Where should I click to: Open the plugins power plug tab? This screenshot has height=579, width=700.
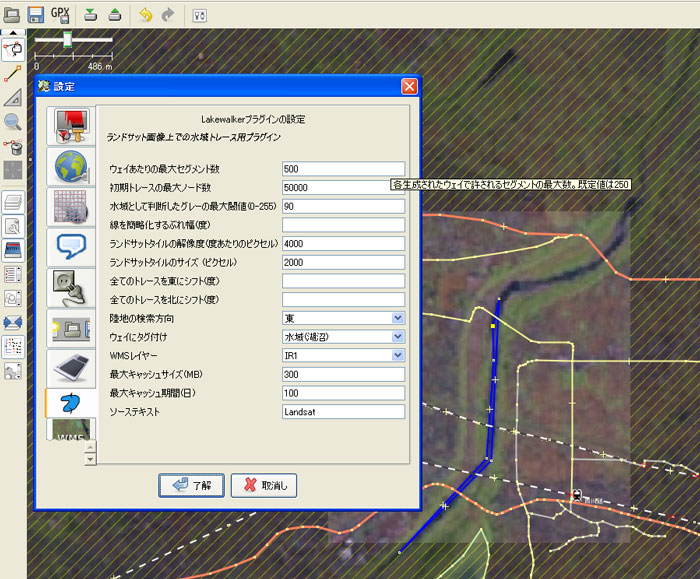(x=71, y=287)
